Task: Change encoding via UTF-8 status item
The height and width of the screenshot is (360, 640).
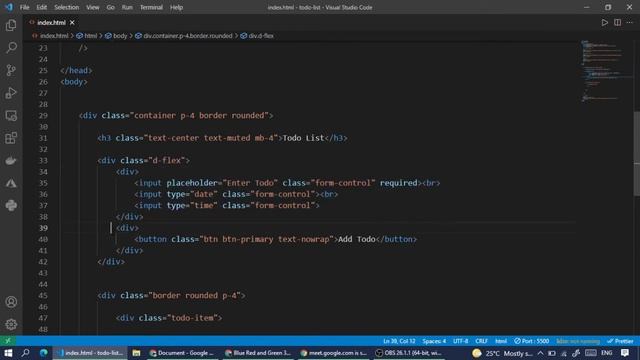Action: click(461, 341)
